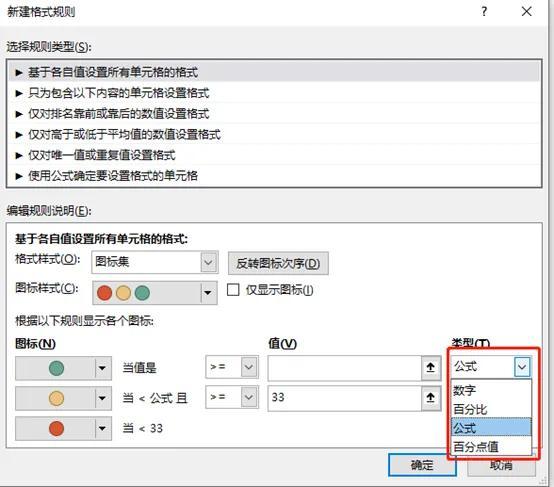Click the 当 < 公式 且 condition text
This screenshot has height=487, width=554.
click(x=155, y=398)
